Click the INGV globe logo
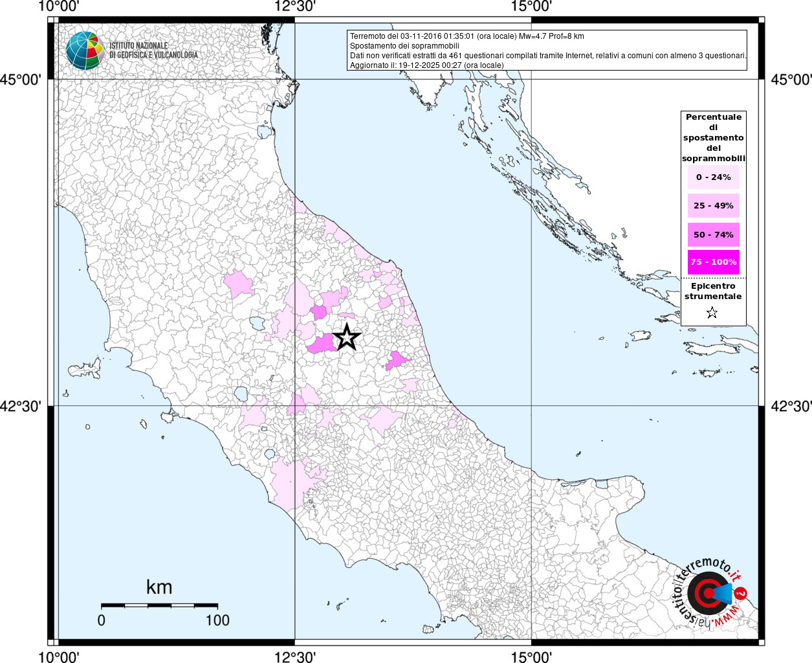812x663 pixels. 85,51
